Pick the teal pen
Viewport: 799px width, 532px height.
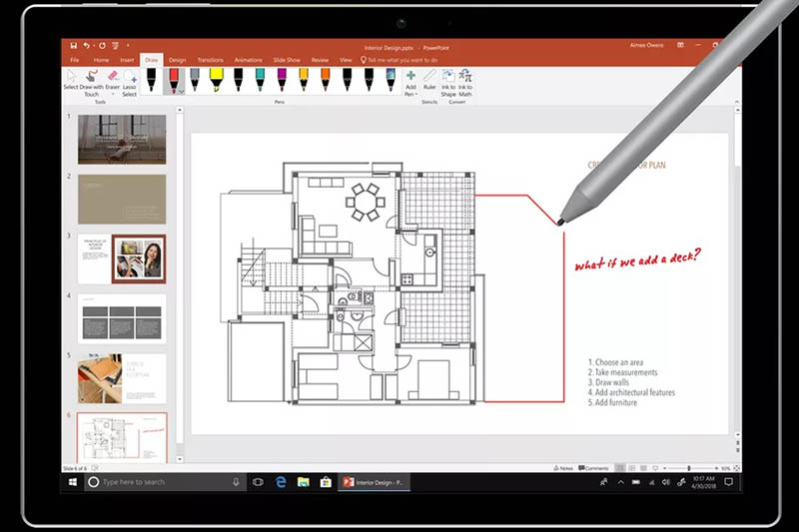point(260,81)
